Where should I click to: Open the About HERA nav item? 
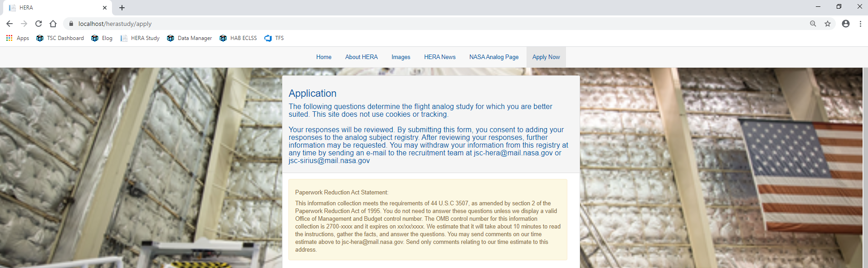[361, 57]
